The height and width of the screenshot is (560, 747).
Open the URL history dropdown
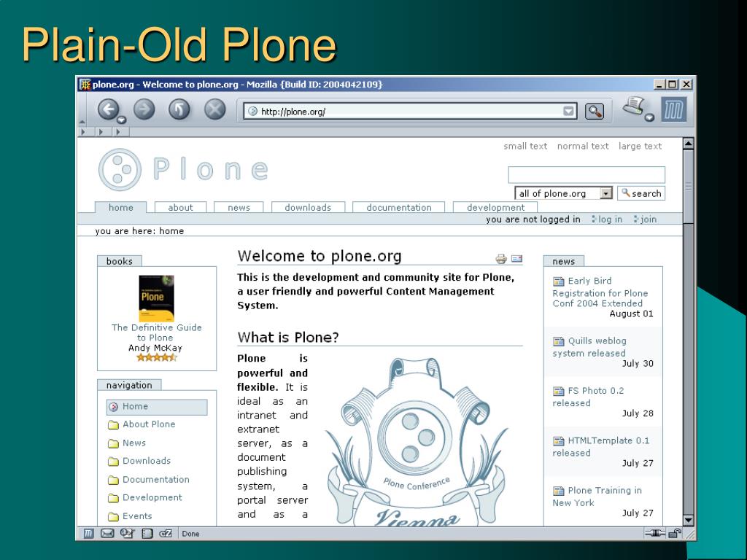(x=568, y=112)
